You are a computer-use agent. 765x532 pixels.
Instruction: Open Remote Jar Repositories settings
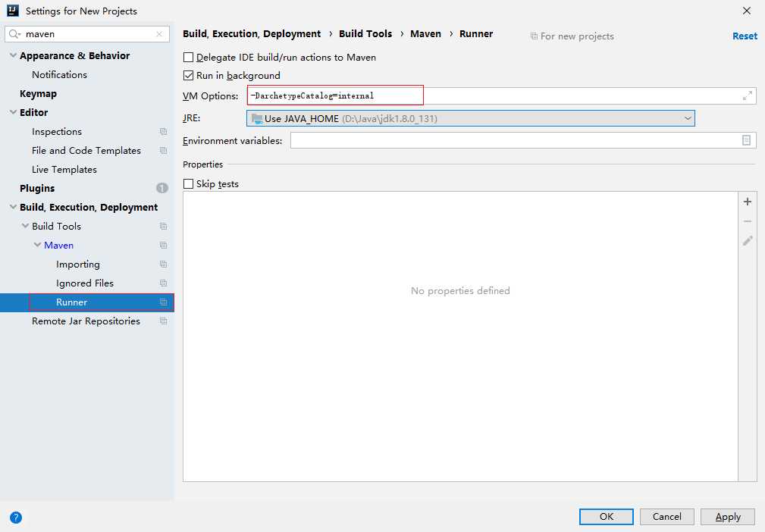click(x=86, y=321)
